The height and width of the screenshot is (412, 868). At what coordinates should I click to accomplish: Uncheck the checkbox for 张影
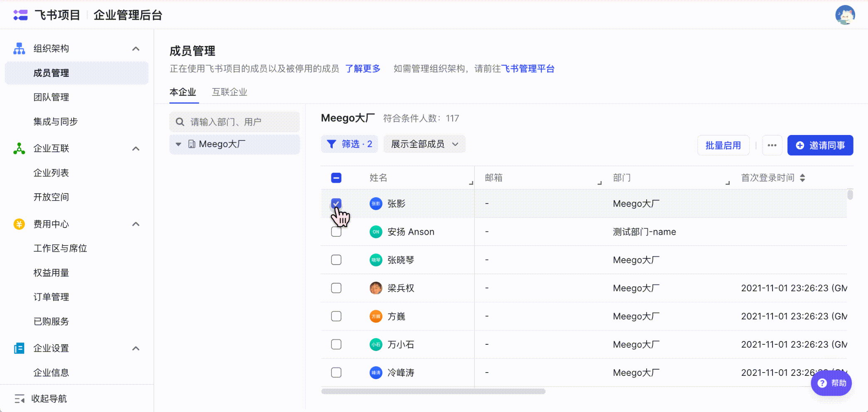pyautogui.click(x=336, y=204)
